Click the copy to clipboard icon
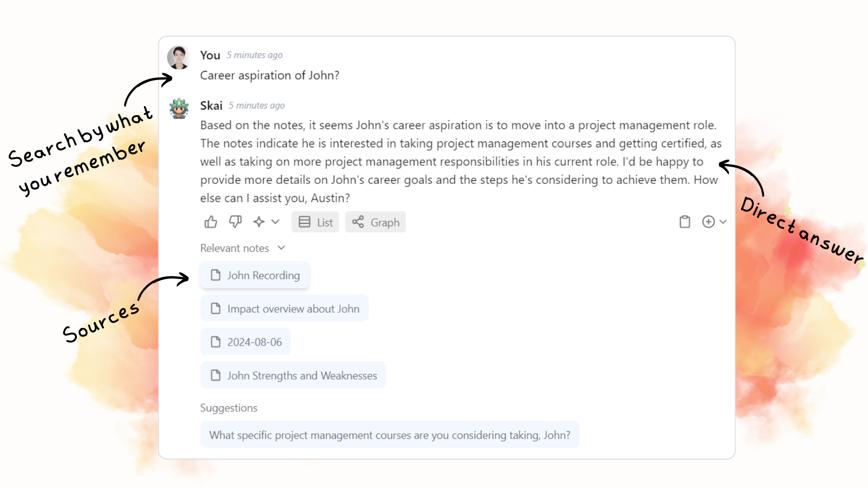This screenshot has height=488, width=868. [x=684, y=222]
